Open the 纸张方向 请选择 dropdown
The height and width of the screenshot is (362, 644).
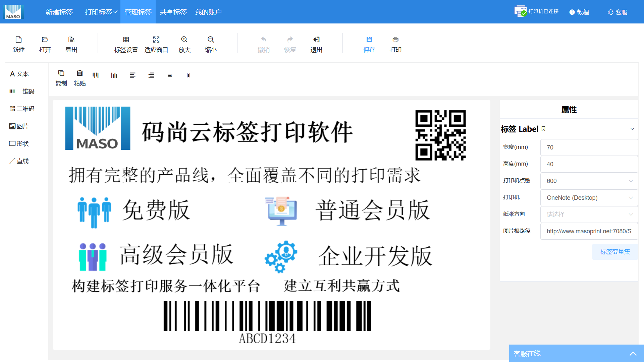(589, 215)
